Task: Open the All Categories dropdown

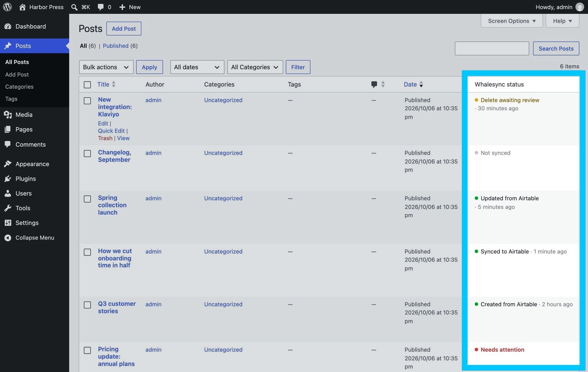Action: point(255,67)
